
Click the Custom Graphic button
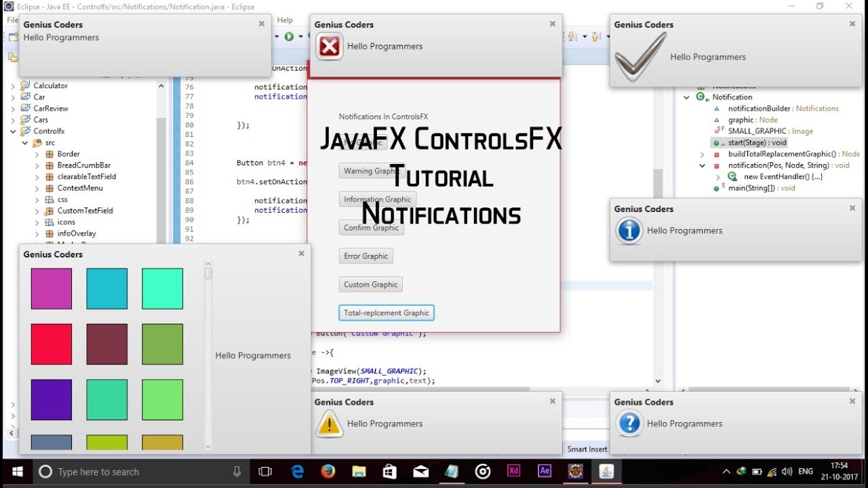(x=370, y=285)
